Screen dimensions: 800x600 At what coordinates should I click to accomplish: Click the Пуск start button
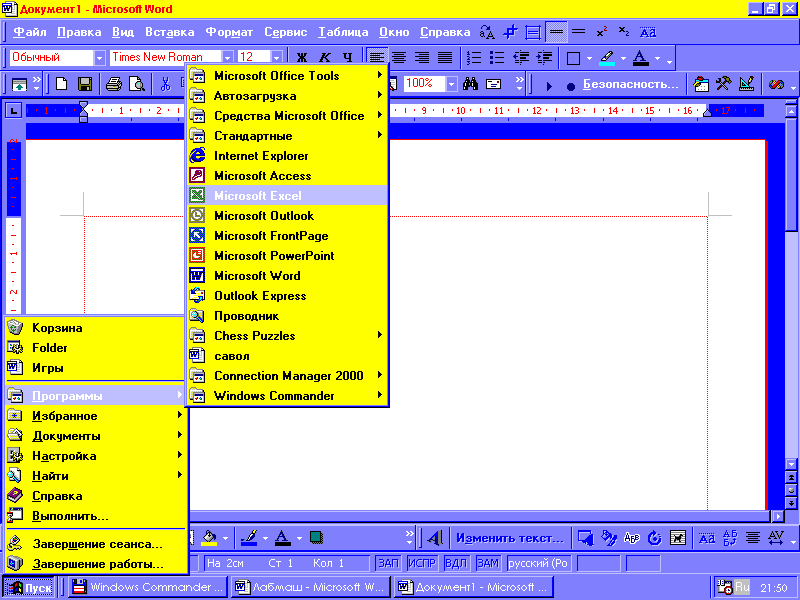click(x=29, y=588)
